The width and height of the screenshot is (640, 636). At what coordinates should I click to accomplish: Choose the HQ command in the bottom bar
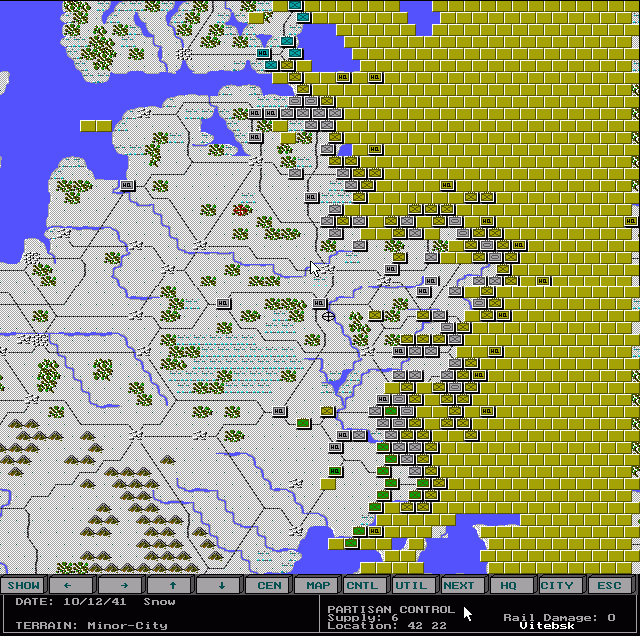(513, 585)
